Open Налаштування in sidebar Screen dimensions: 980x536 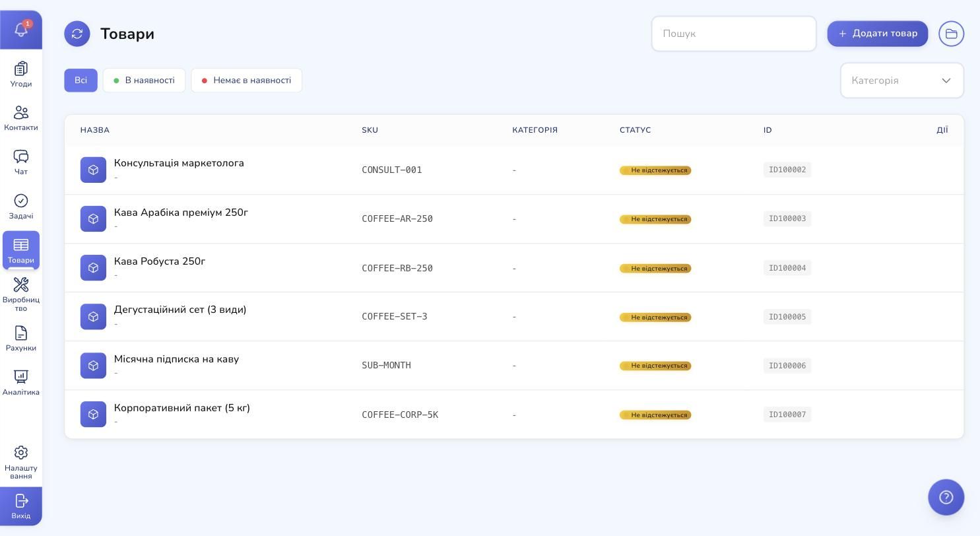coord(21,462)
